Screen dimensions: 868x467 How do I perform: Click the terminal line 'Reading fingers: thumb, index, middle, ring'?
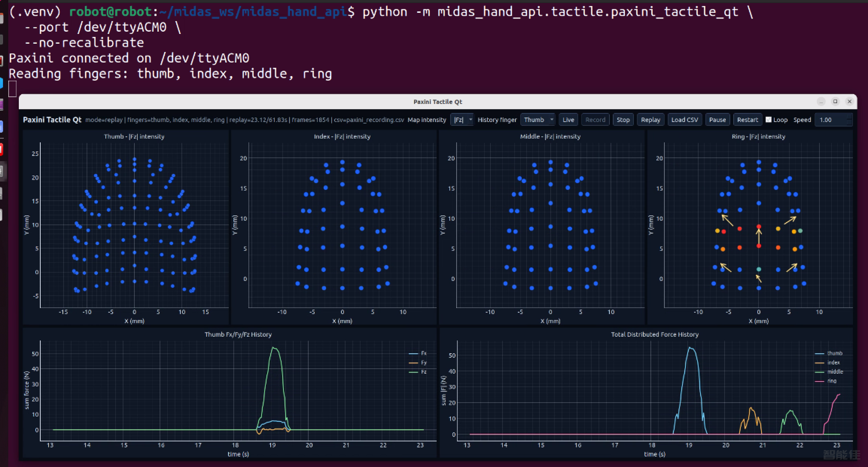(170, 73)
